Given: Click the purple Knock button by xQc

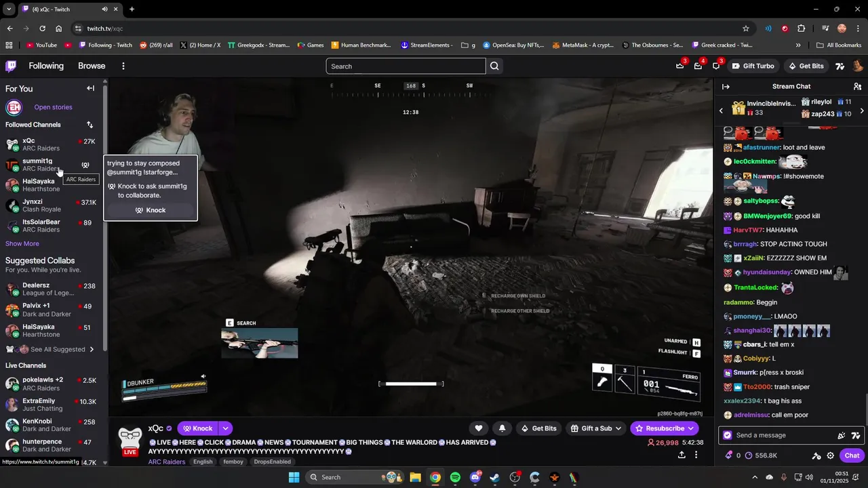Looking at the screenshot, I should click(x=197, y=428).
